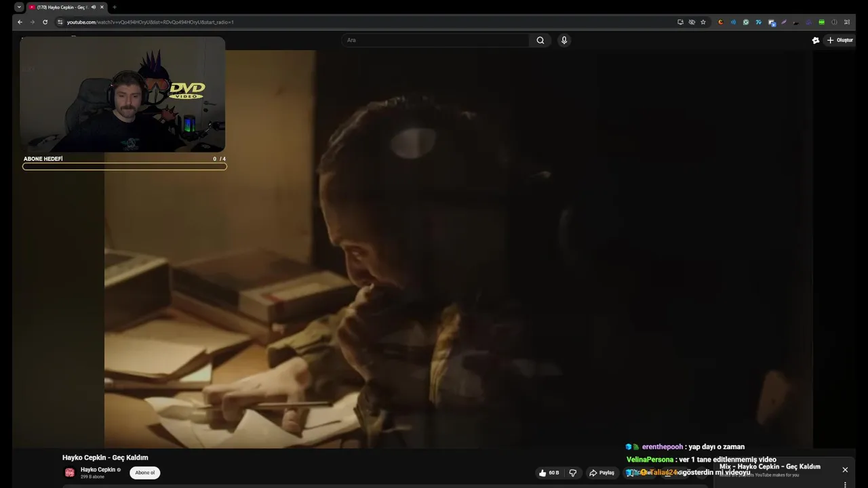Open the tab search dropdown arrow

19,7
